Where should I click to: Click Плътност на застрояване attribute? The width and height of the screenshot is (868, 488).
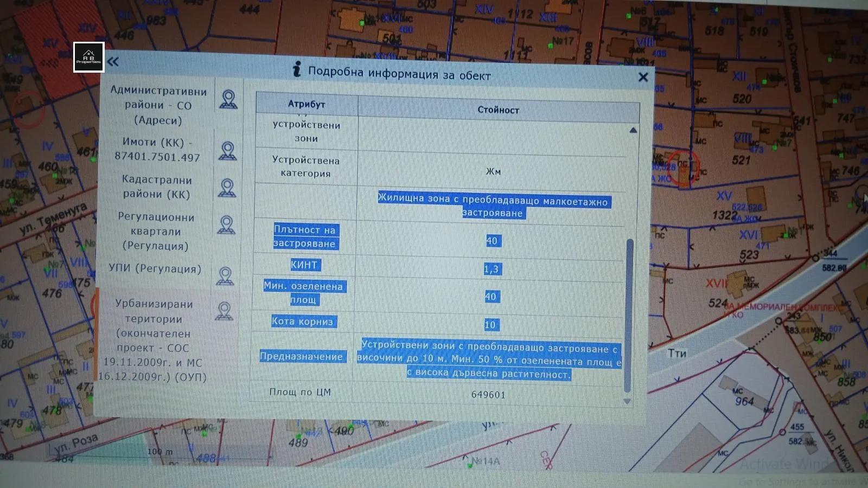(305, 236)
